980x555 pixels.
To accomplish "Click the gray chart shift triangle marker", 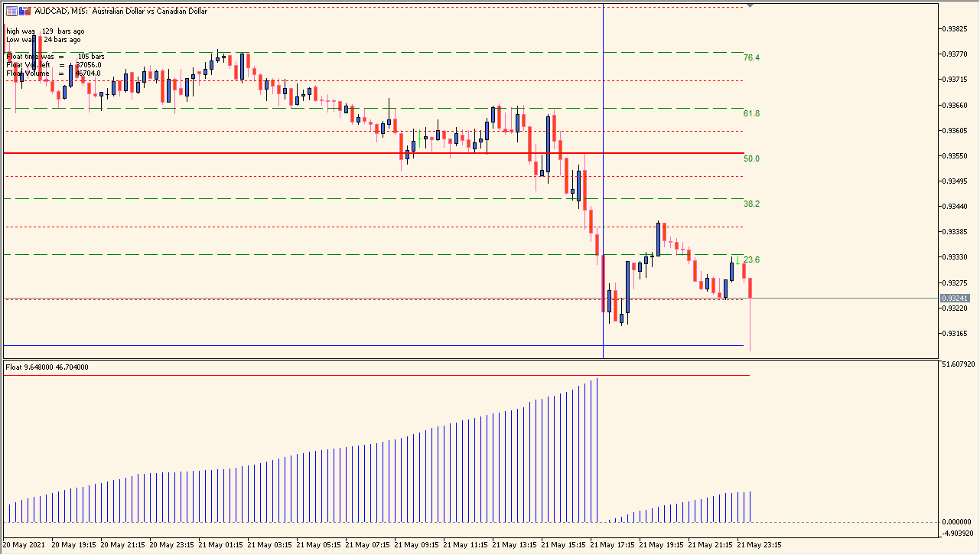I will click(x=750, y=5).
